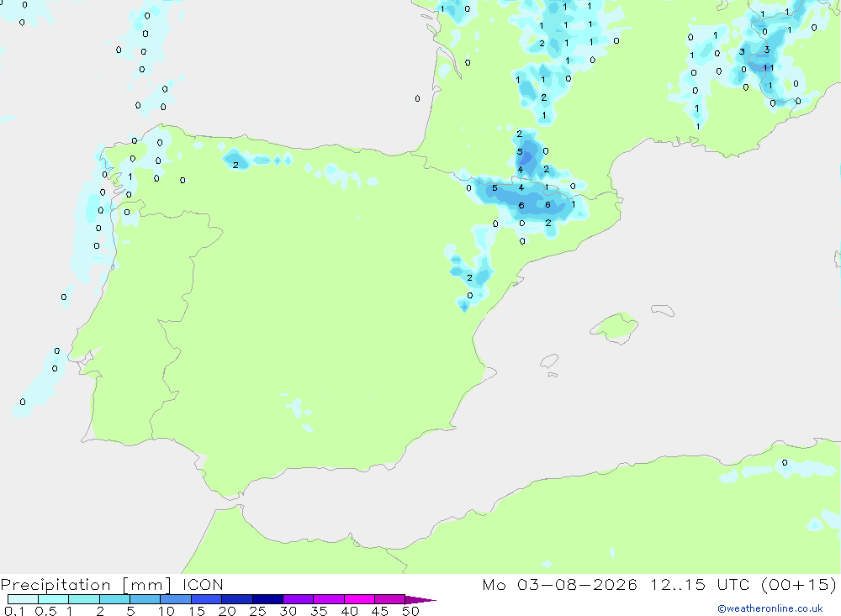Choose the 40–45 mm magenta legend swatch
Image resolution: width=841 pixels, height=616 pixels.
[359, 599]
